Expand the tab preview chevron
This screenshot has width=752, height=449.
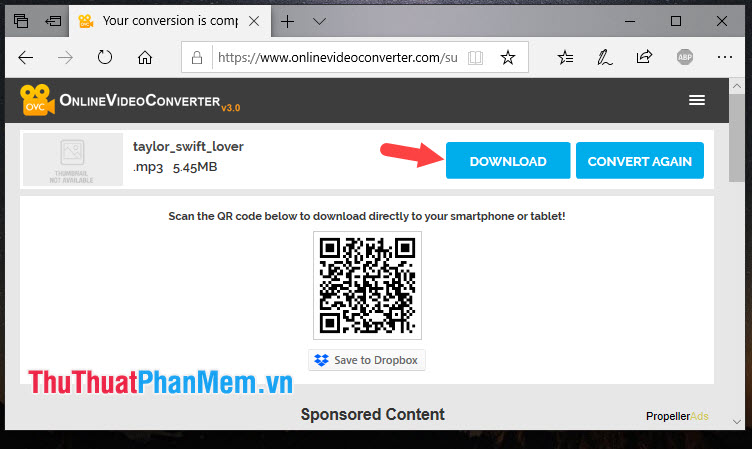click(x=319, y=21)
